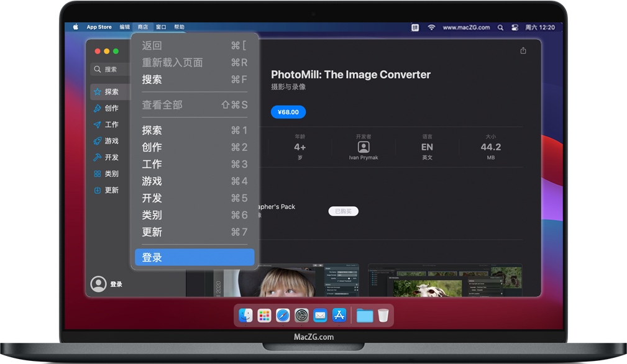Click the share icon in App Store window

tap(523, 51)
